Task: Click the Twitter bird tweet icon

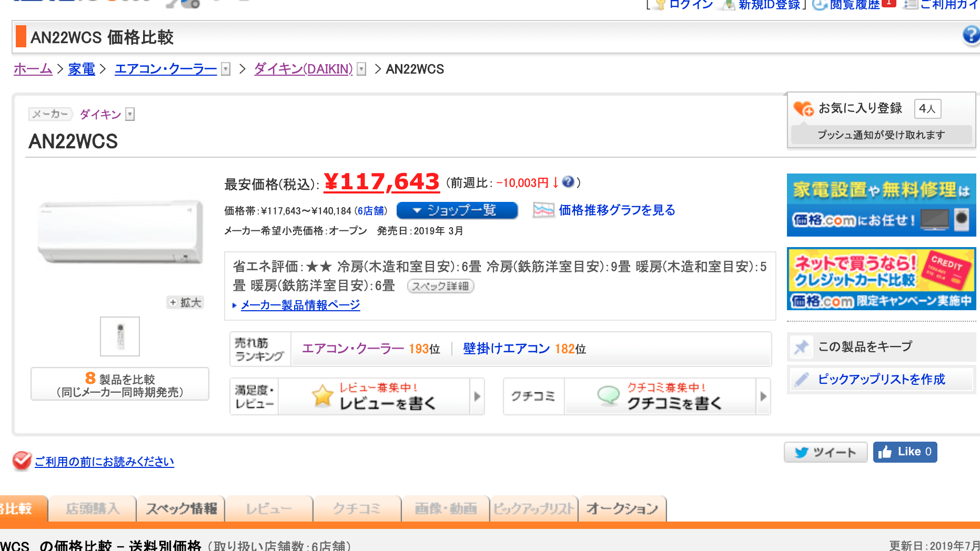Action: coord(802,452)
